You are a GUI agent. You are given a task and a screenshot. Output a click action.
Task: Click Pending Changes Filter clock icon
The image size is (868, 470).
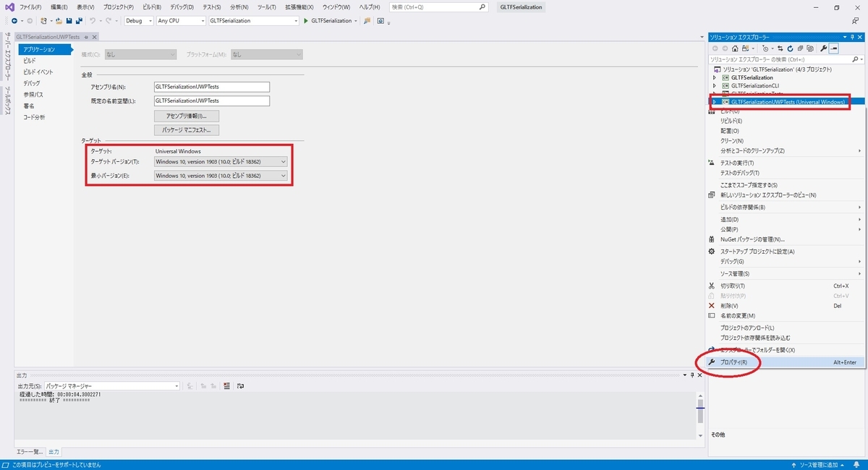pyautogui.click(x=765, y=48)
